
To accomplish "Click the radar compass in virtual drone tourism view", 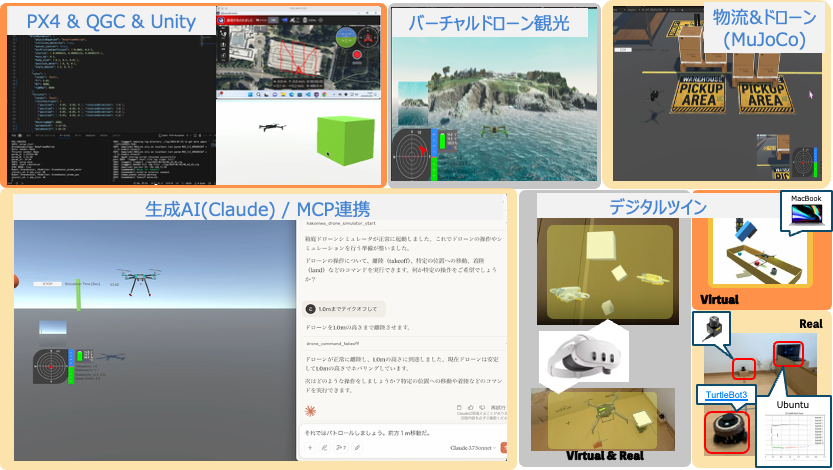I will point(412,155).
